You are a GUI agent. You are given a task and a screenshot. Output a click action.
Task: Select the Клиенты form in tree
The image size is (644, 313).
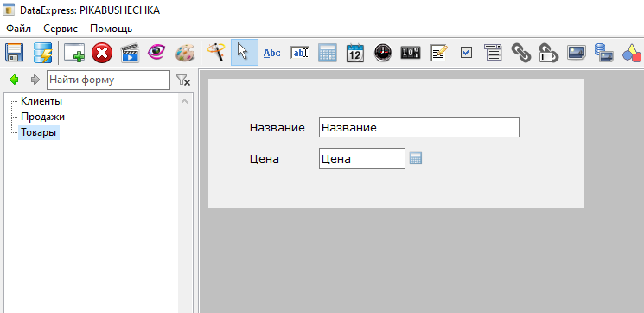pyautogui.click(x=41, y=101)
